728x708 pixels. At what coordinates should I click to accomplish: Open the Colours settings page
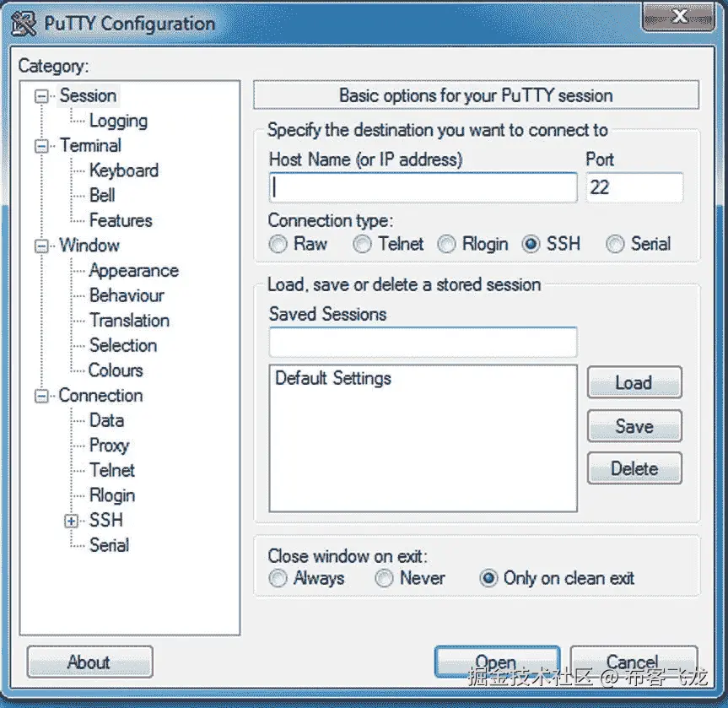click(115, 370)
